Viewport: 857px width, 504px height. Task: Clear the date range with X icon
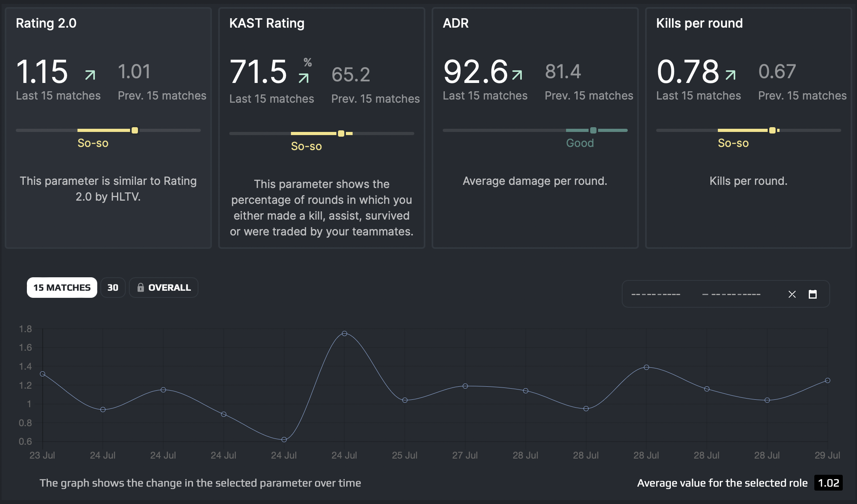tap(792, 294)
